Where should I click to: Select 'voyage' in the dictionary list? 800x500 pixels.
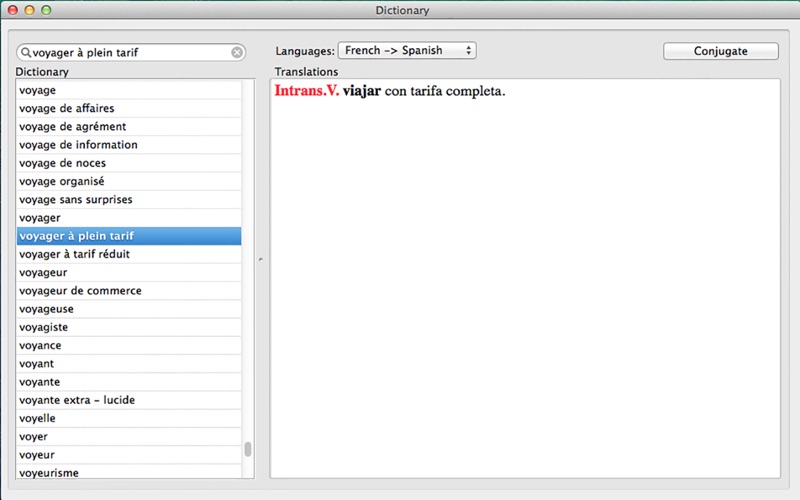[x=129, y=90]
